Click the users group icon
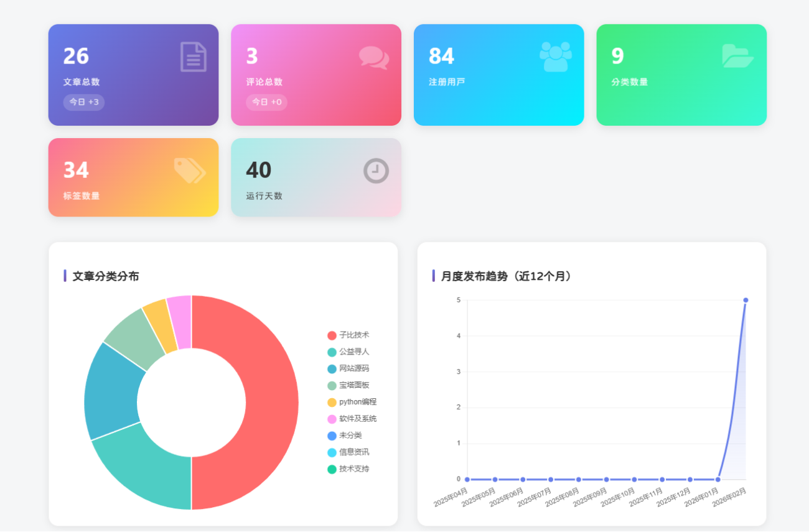The width and height of the screenshot is (809, 532). [555, 57]
